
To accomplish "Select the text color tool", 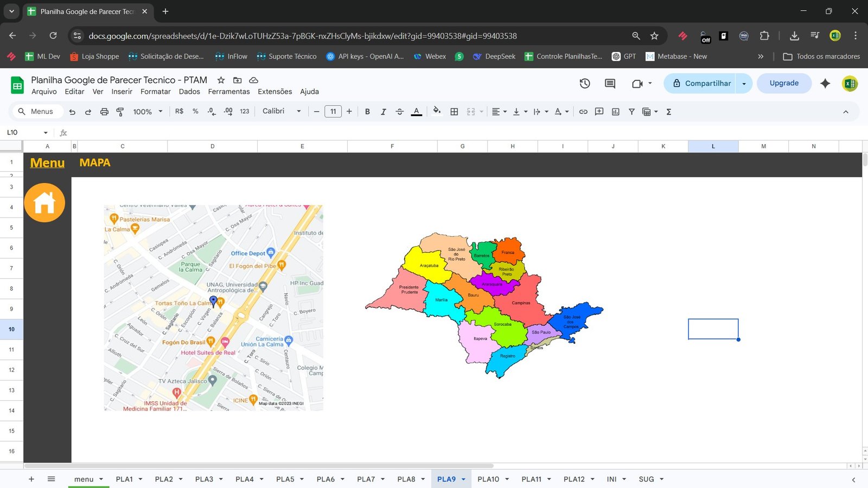I will (416, 112).
